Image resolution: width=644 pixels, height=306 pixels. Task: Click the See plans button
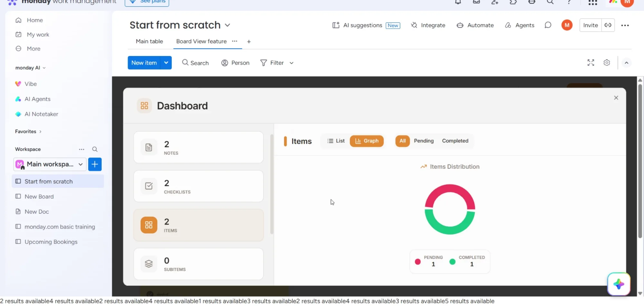(147, 2)
